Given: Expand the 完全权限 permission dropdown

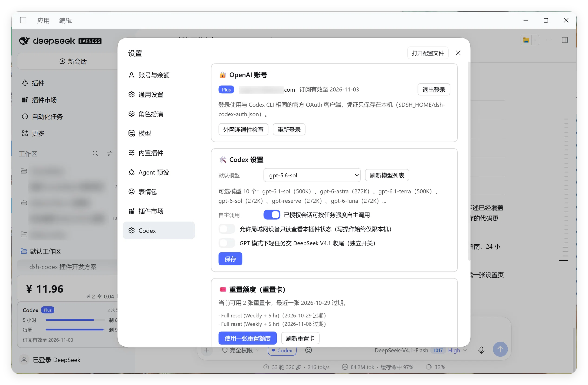Looking at the screenshot, I should point(241,350).
